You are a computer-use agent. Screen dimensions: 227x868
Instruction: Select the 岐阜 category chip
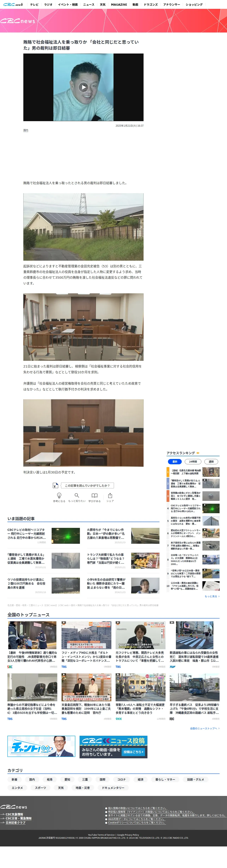50,779
